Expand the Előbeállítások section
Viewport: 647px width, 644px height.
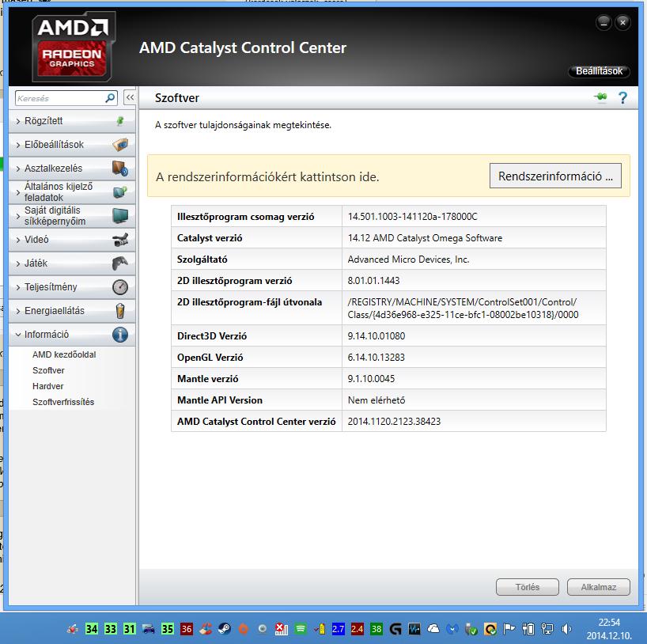(x=72, y=145)
